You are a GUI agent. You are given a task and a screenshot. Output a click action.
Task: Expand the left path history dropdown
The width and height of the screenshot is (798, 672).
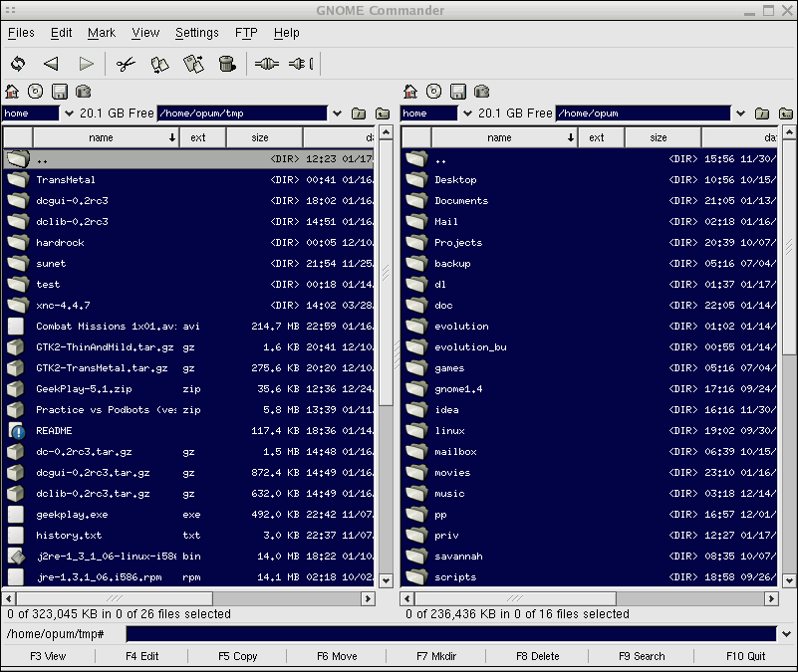click(339, 113)
